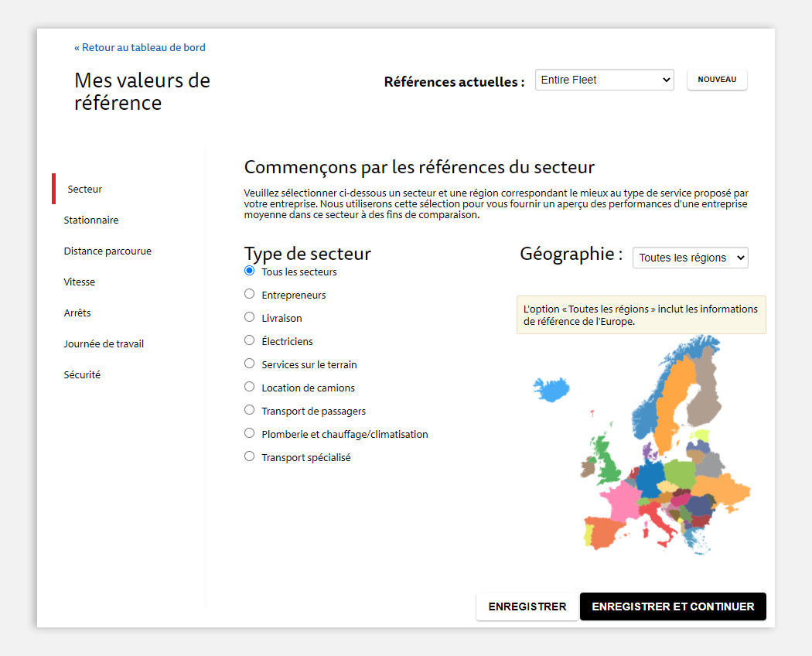
Task: Select the Transport spécialisé radio button
Action: [x=249, y=456]
